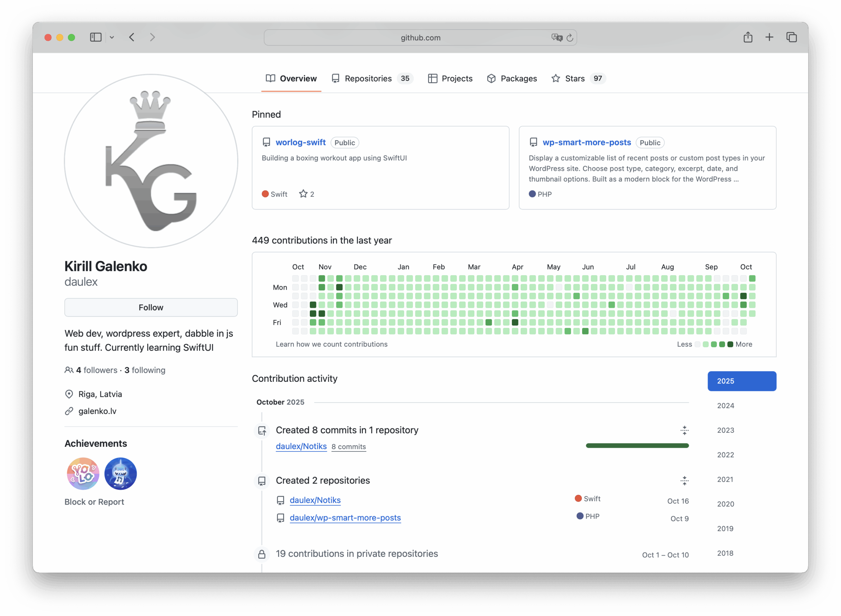The image size is (841, 616).
Task: Click the YOLO achievement badge
Action: pos(83,473)
